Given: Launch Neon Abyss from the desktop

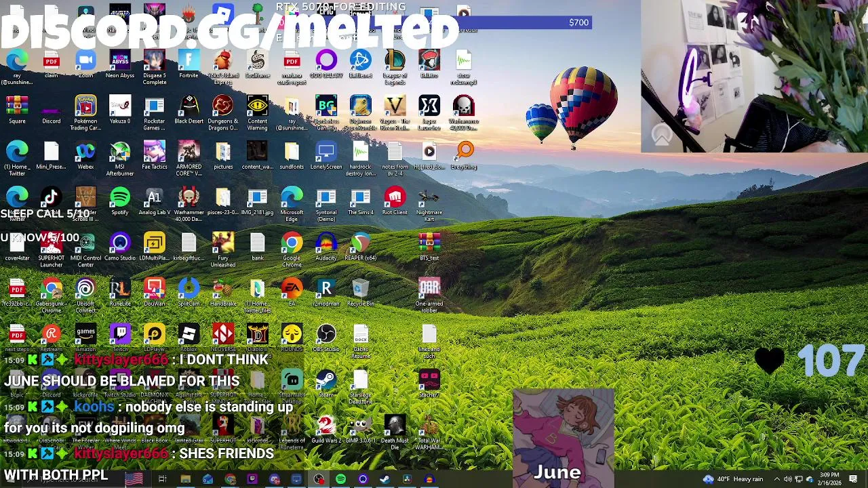Looking at the screenshot, I should pos(120,65).
